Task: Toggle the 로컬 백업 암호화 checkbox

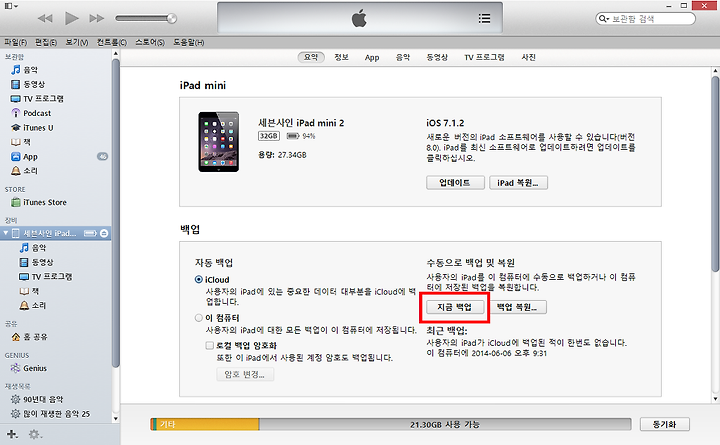Action: [210, 345]
